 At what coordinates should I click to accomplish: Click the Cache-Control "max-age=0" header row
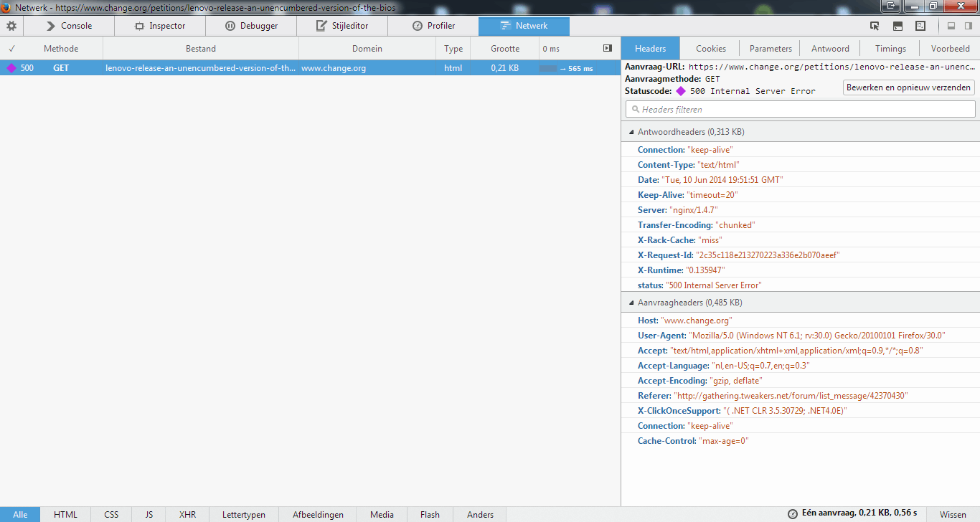(x=800, y=441)
